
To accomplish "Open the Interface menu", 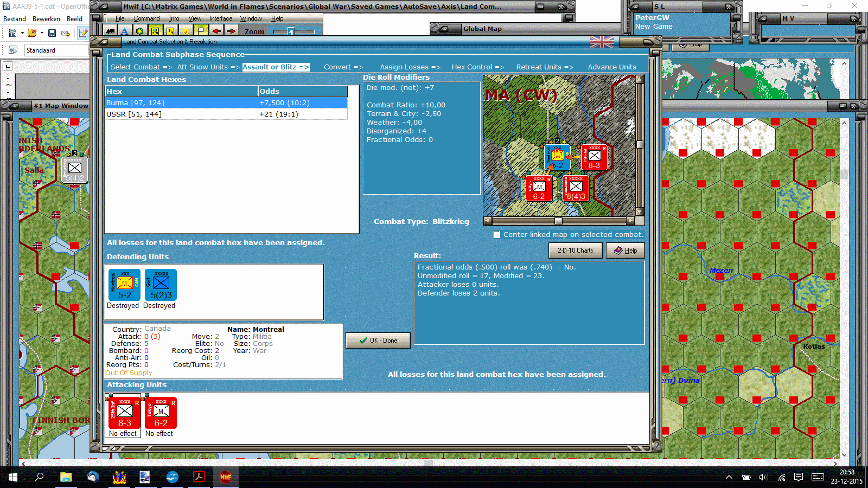I will point(221,18).
